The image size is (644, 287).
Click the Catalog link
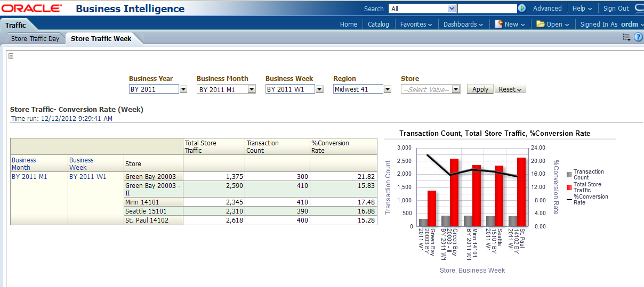(x=379, y=24)
